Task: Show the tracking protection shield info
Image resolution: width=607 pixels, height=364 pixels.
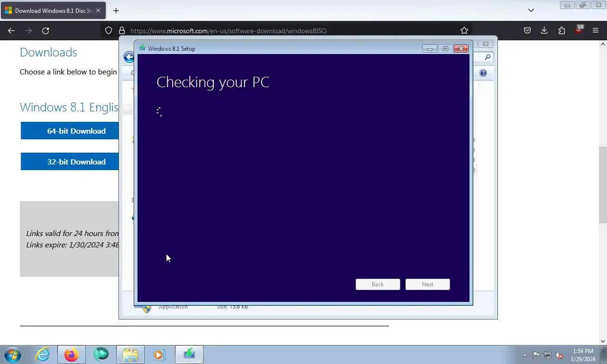Action: [x=109, y=30]
